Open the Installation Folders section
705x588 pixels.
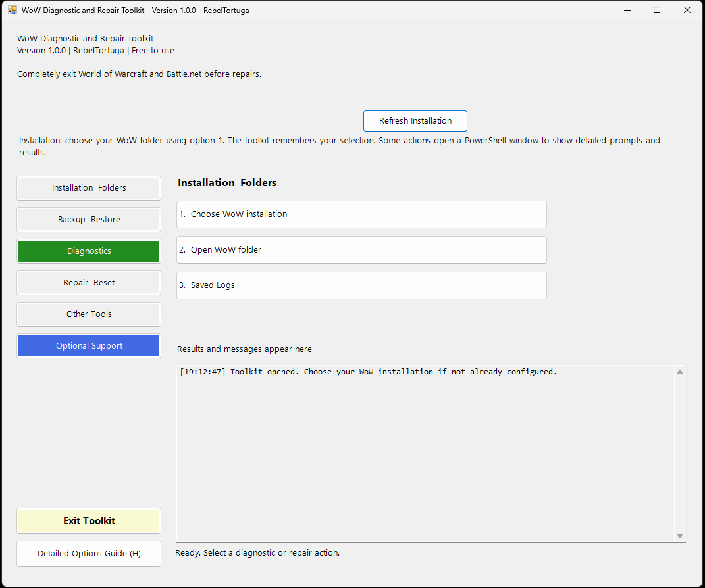(x=89, y=187)
